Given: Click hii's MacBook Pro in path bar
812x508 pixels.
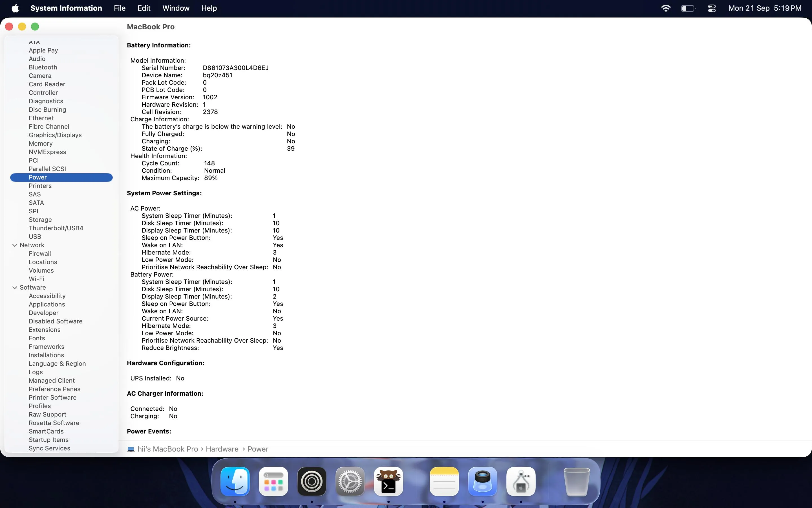Looking at the screenshot, I should pyautogui.click(x=167, y=449).
